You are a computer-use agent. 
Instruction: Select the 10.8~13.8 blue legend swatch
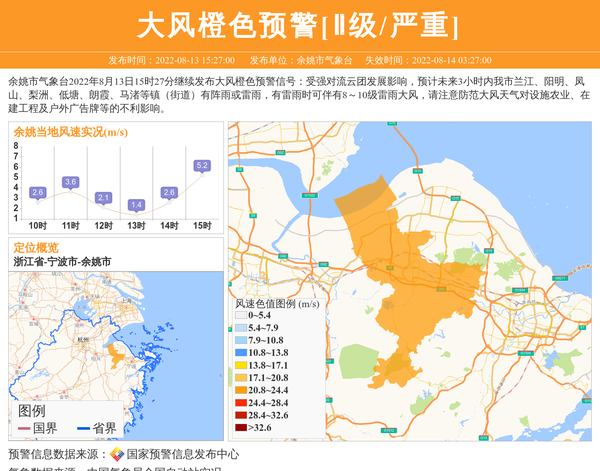pos(240,353)
